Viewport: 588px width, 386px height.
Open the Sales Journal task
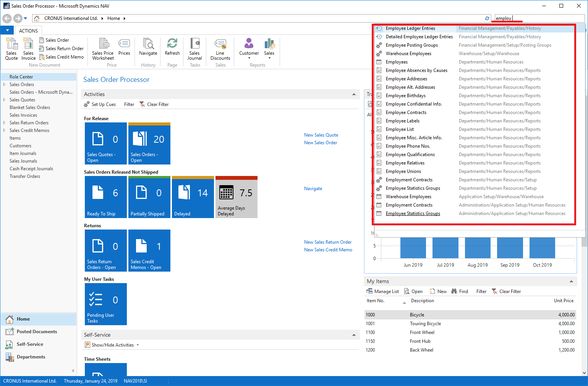pos(194,49)
